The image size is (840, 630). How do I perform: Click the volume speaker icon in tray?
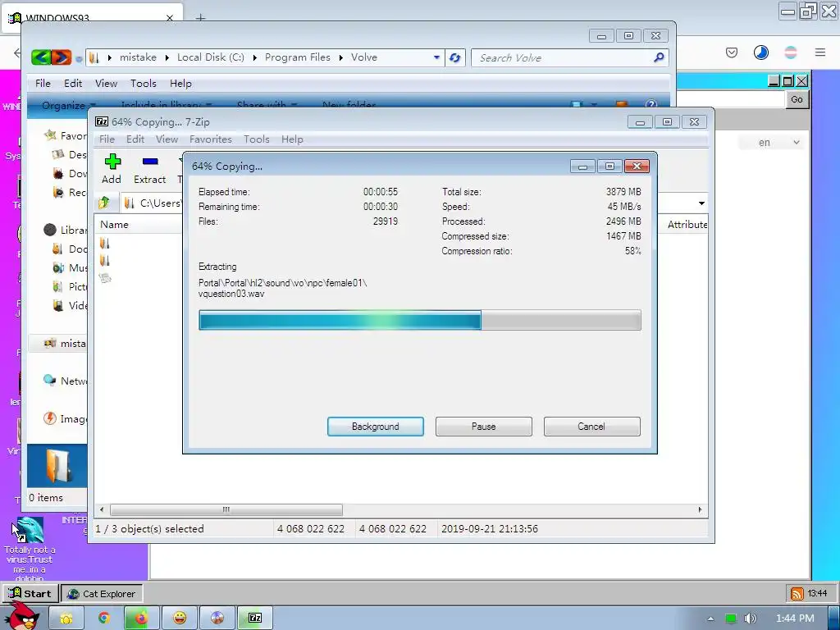point(751,619)
